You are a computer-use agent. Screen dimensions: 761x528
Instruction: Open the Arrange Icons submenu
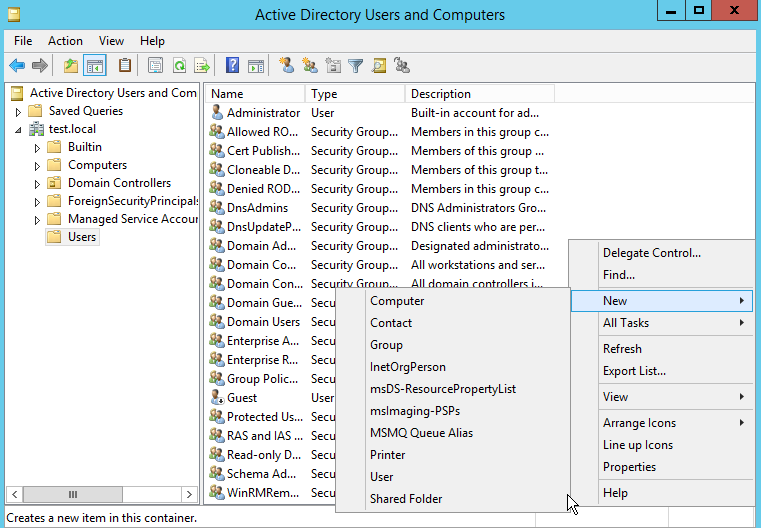[662, 423]
